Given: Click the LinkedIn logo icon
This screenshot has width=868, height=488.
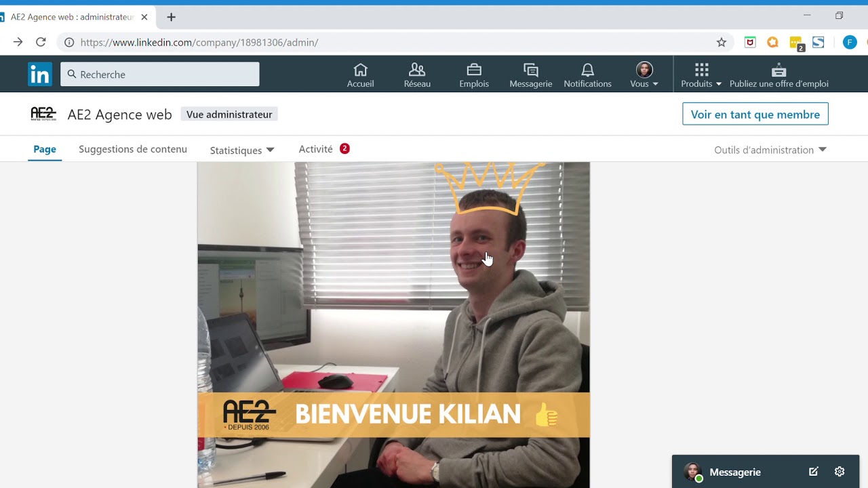Looking at the screenshot, I should click(x=40, y=74).
